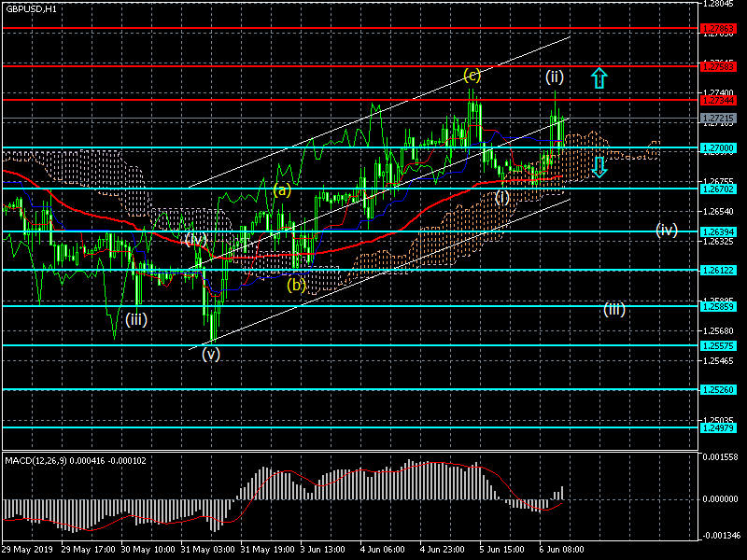Viewport: 747px width, 560px height.
Task: Click the grey 1.27215 current price tag
Action: (x=718, y=119)
